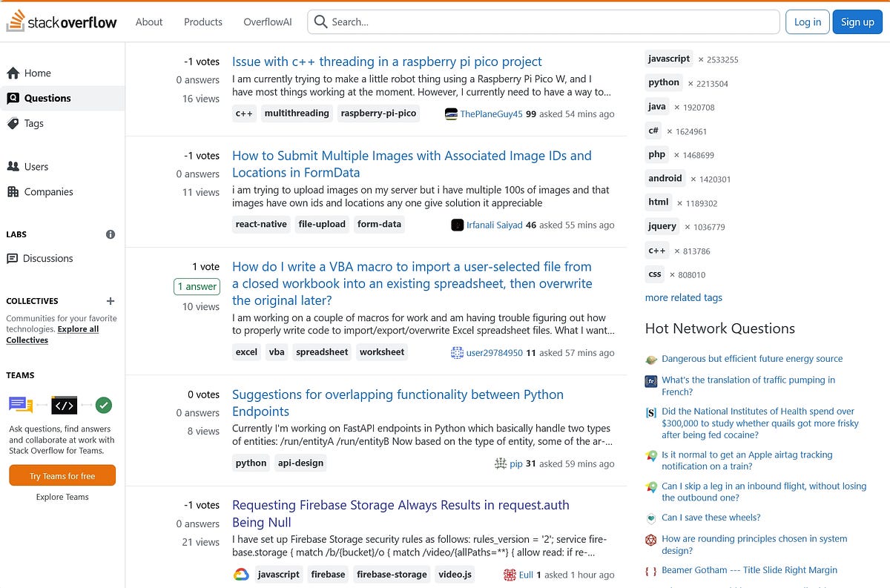This screenshot has height=588, width=890.
Task: Click the Stack Overflow logo
Action: coord(62,22)
